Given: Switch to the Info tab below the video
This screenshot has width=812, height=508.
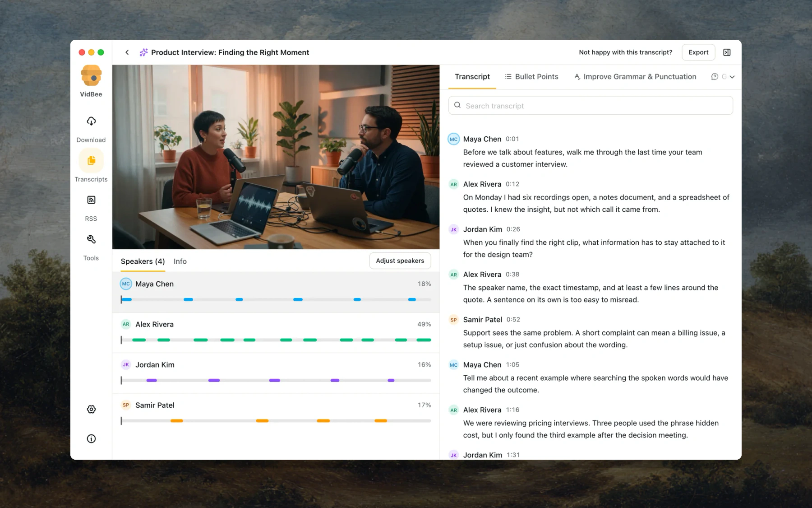Looking at the screenshot, I should tap(180, 261).
